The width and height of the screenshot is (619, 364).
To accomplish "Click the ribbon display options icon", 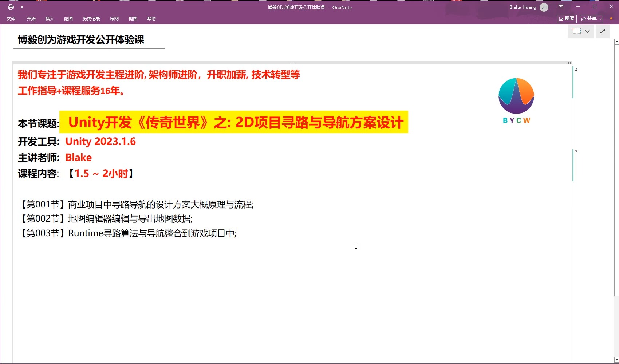I will [x=561, y=7].
